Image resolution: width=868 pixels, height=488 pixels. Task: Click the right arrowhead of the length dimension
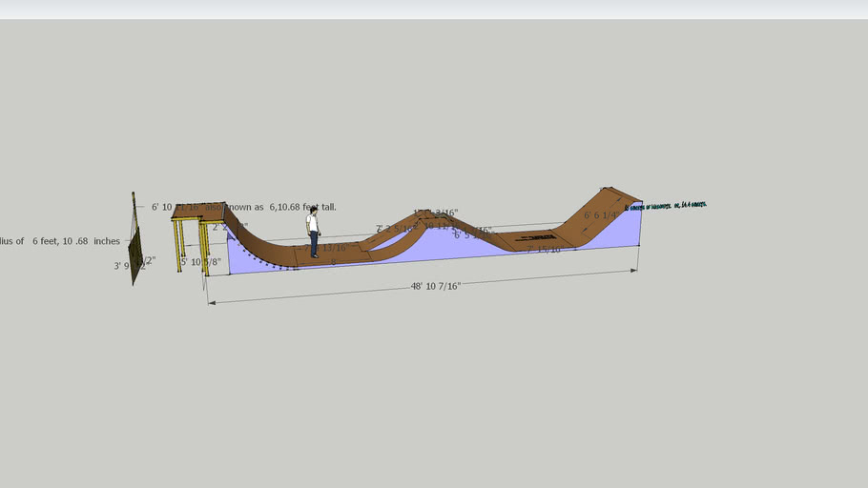pyautogui.click(x=633, y=271)
